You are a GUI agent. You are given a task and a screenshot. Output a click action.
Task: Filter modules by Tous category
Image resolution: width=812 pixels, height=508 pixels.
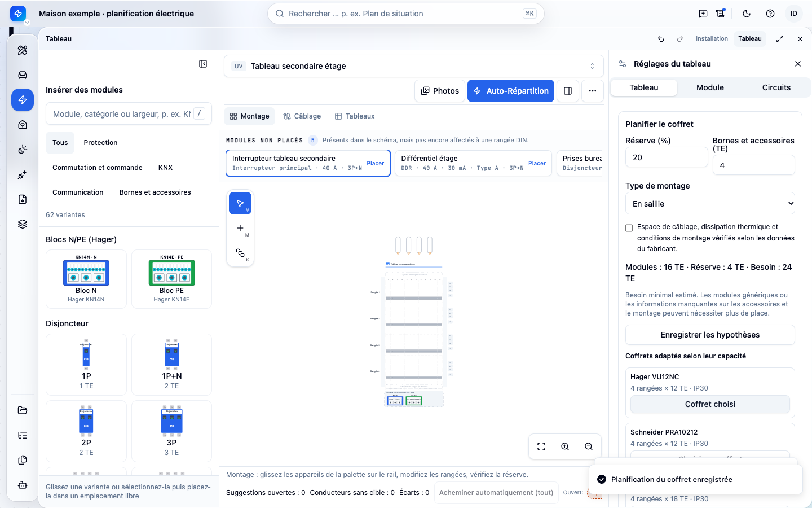[x=60, y=143]
